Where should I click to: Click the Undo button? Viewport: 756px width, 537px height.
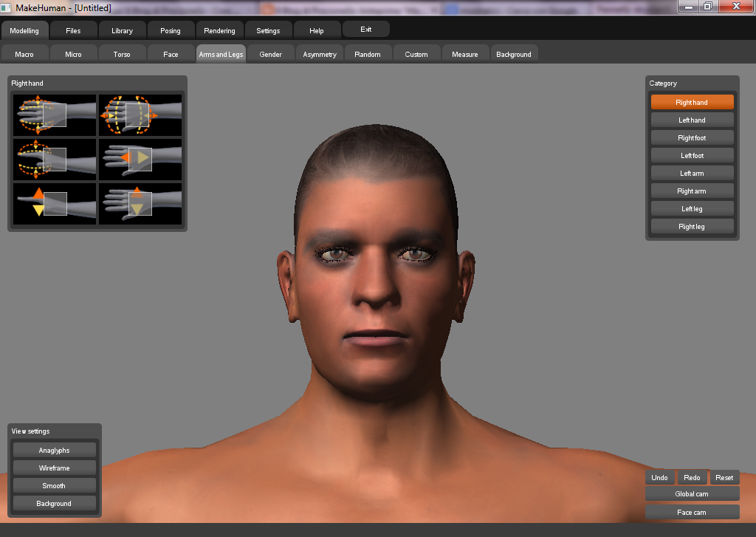pos(660,477)
